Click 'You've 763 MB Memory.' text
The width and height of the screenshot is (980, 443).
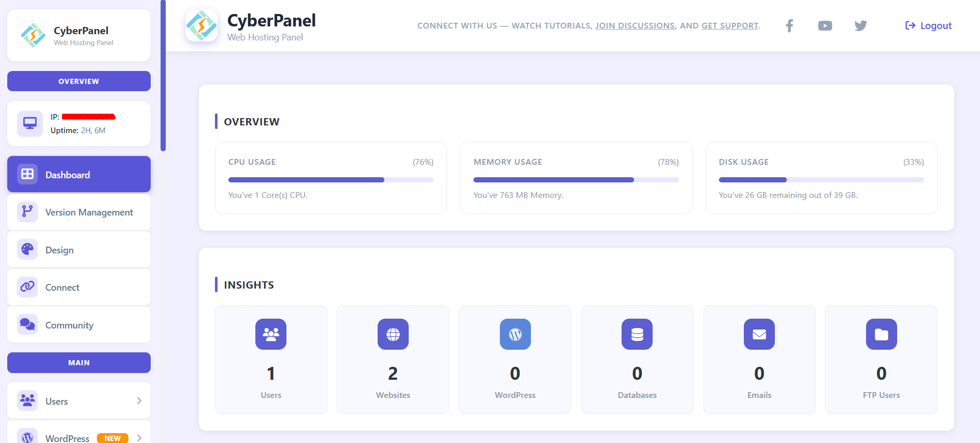(518, 195)
